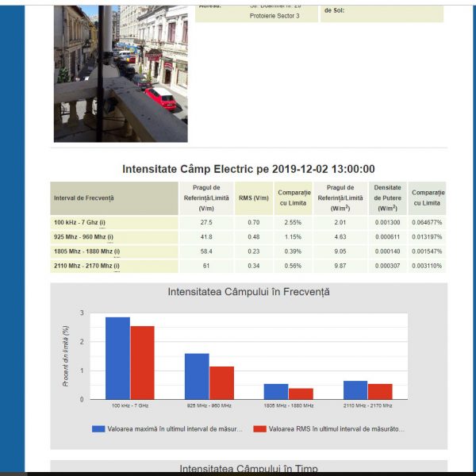Viewport: 476px width, 476px height.
Task: Click the red bar for 1805 MHz - 1880 MHz
Action: [x=301, y=393]
